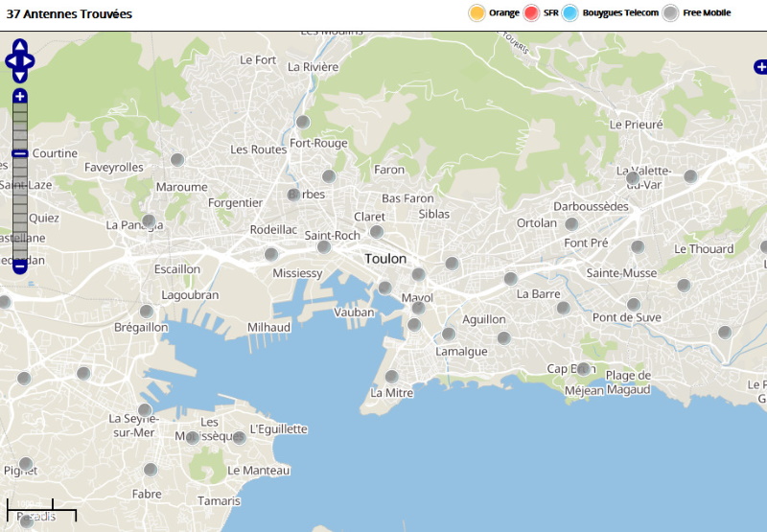Click the zoom slider handle near Courtine
The height and width of the screenshot is (532, 767).
coord(20,153)
